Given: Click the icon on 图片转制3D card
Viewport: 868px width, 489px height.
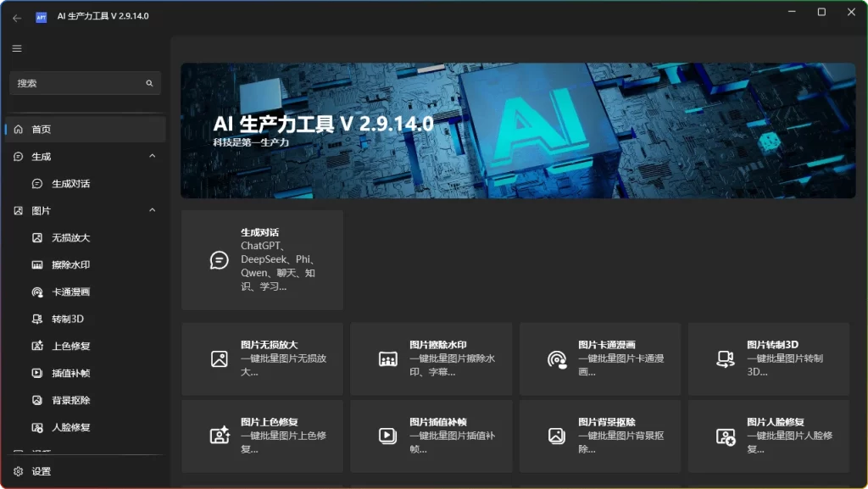Looking at the screenshot, I should click(726, 359).
